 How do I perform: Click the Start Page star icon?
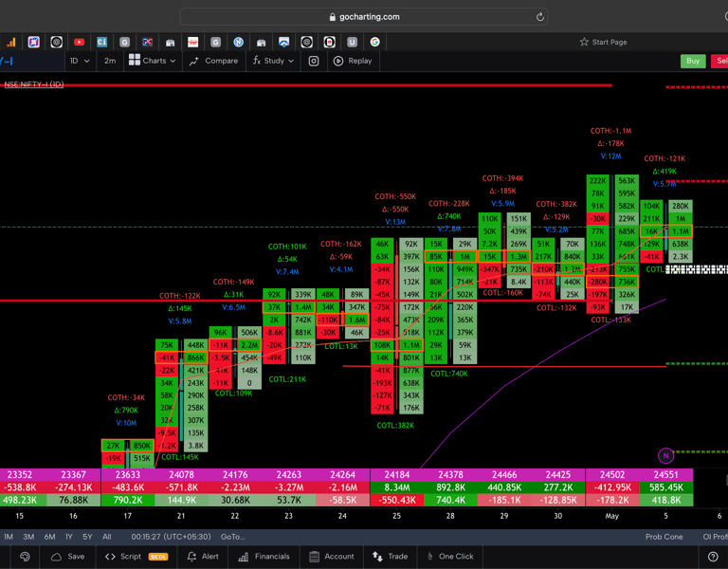coord(584,42)
